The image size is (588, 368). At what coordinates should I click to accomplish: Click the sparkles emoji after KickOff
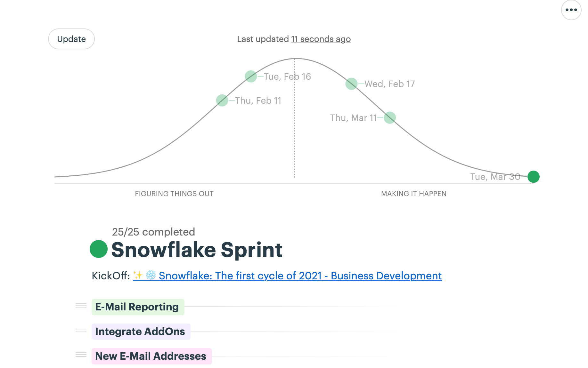click(x=138, y=275)
